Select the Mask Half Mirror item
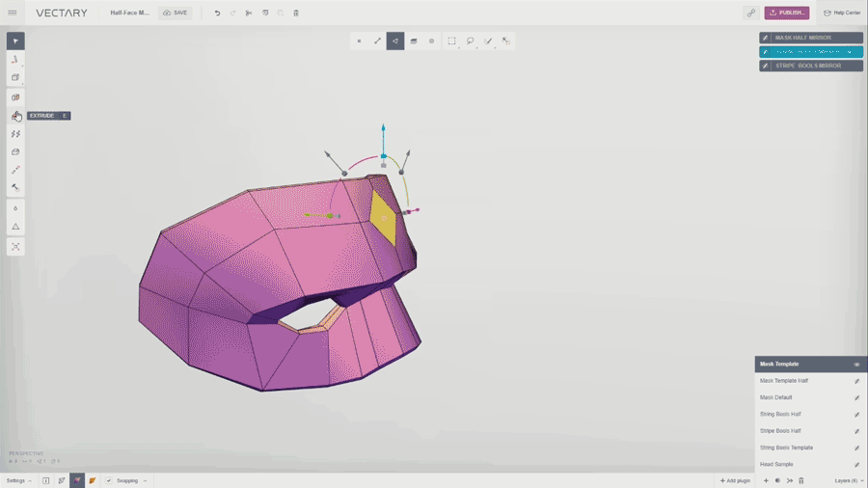 pyautogui.click(x=810, y=38)
